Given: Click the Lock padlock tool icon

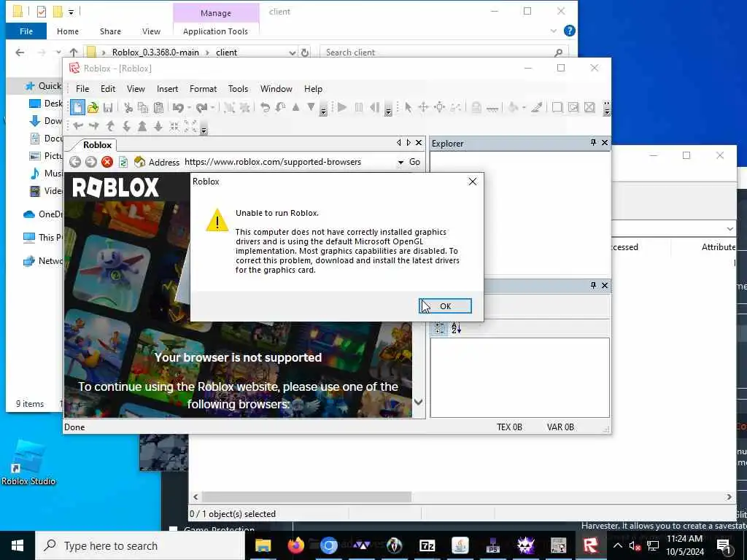Looking at the screenshot, I should [x=476, y=108].
